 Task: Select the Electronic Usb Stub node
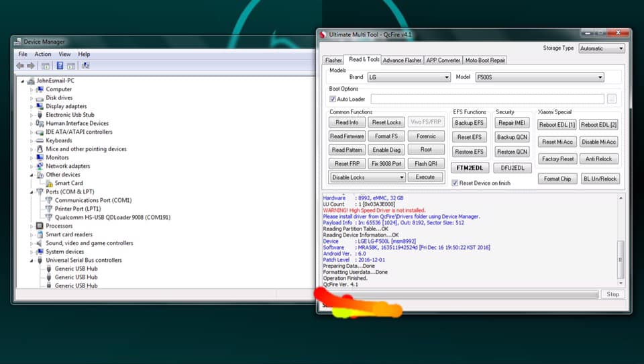coord(70,115)
